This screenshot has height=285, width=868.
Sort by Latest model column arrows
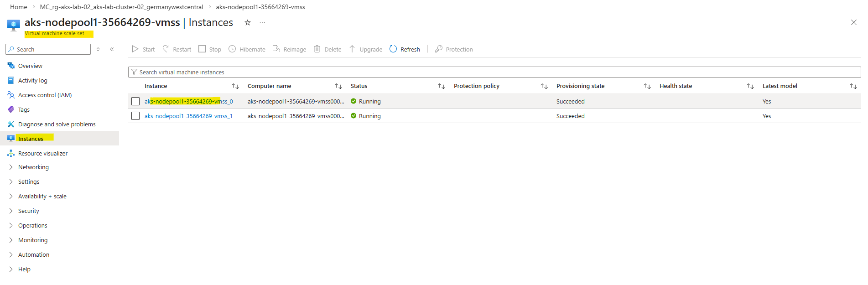pyautogui.click(x=853, y=86)
